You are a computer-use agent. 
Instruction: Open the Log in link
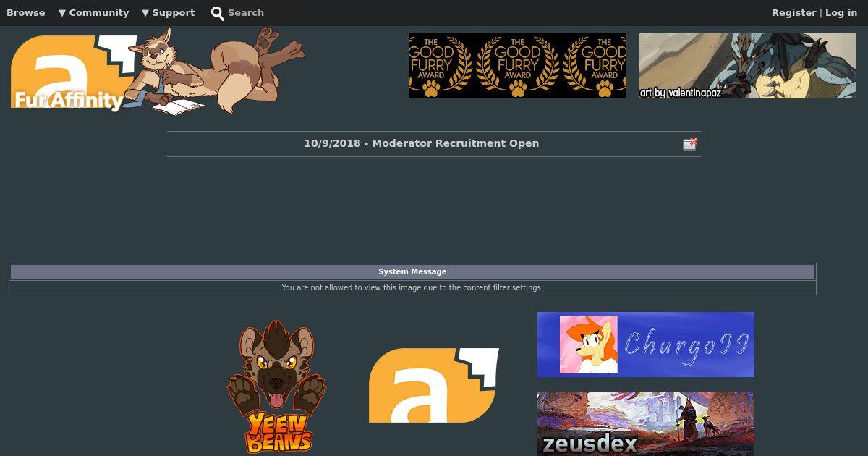coord(841,12)
